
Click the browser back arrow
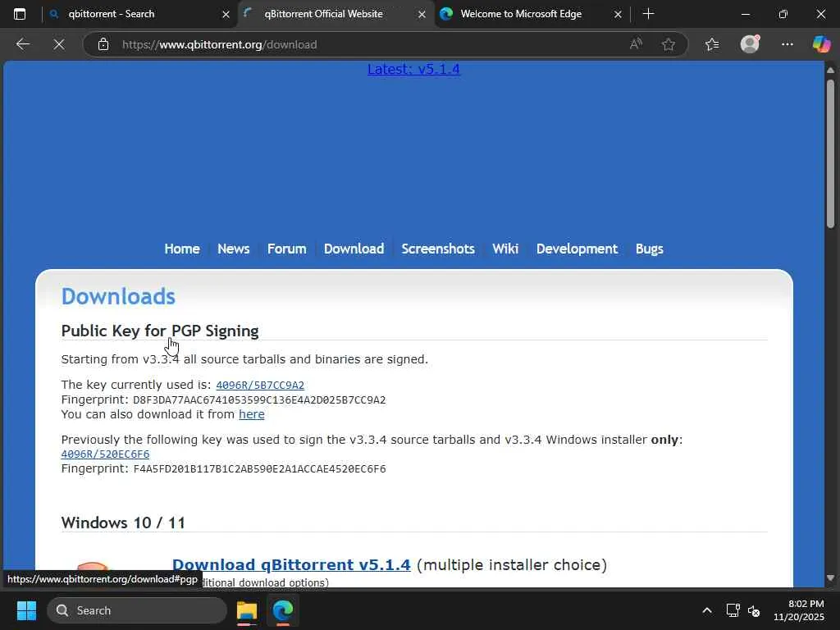click(22, 44)
